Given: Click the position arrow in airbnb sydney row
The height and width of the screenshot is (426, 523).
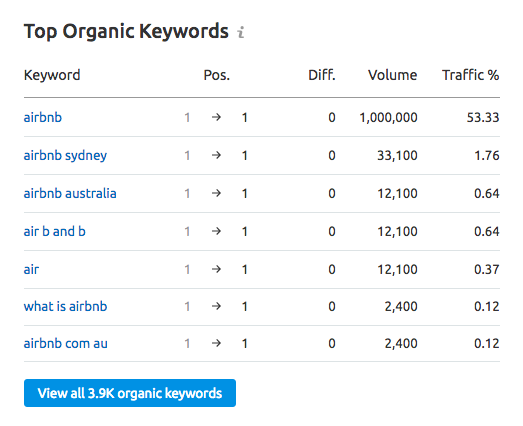Looking at the screenshot, I should pos(216,155).
